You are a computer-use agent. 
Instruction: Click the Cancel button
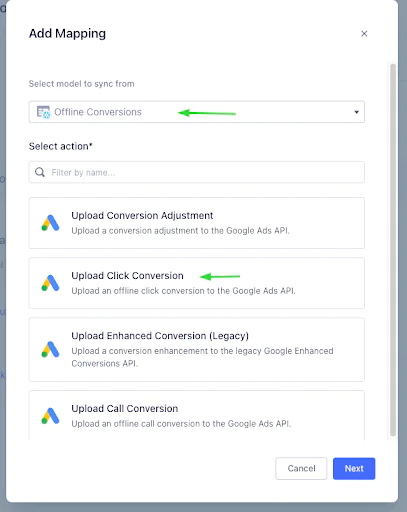(301, 468)
